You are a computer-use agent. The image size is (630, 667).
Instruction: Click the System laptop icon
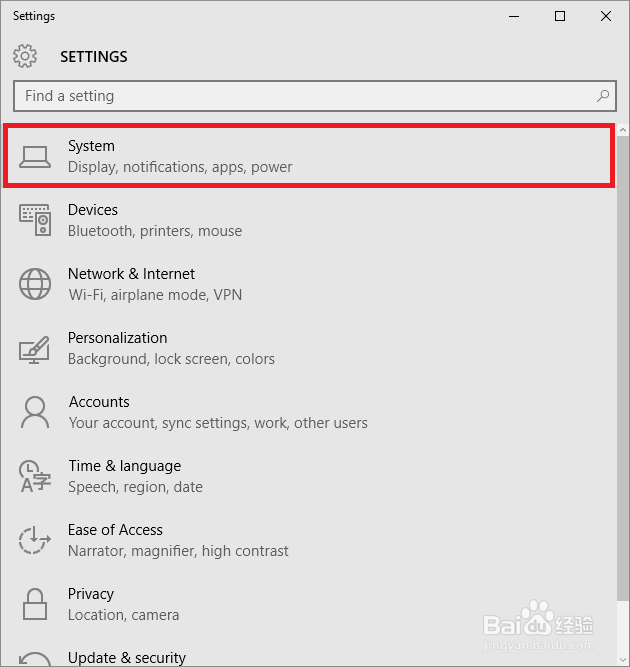35,156
